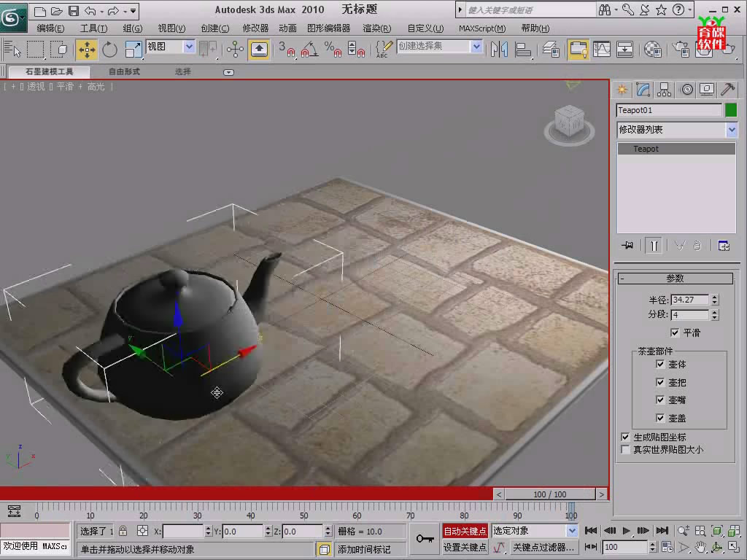Viewport: 747px width, 560px height.
Task: Uncheck the 壶嘴 spout checkbox
Action: pyautogui.click(x=660, y=400)
